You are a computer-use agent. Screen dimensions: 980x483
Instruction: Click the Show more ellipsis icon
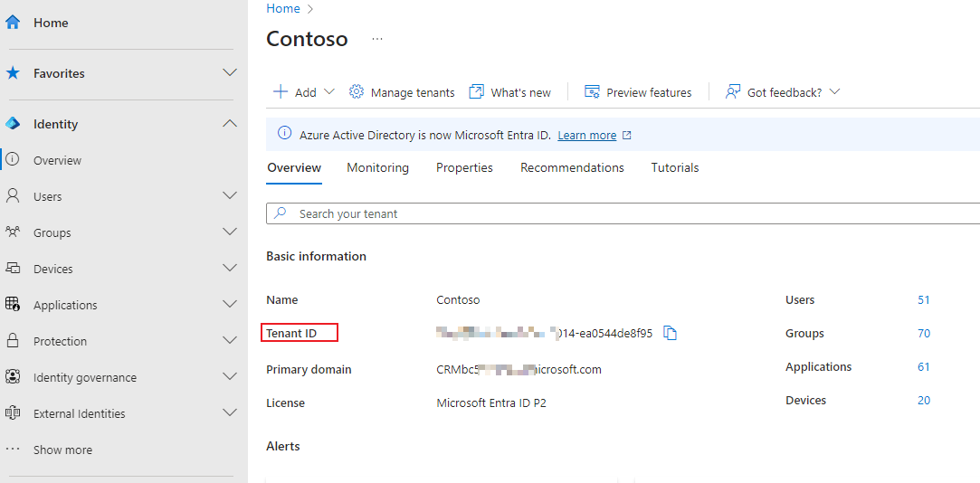(x=13, y=450)
